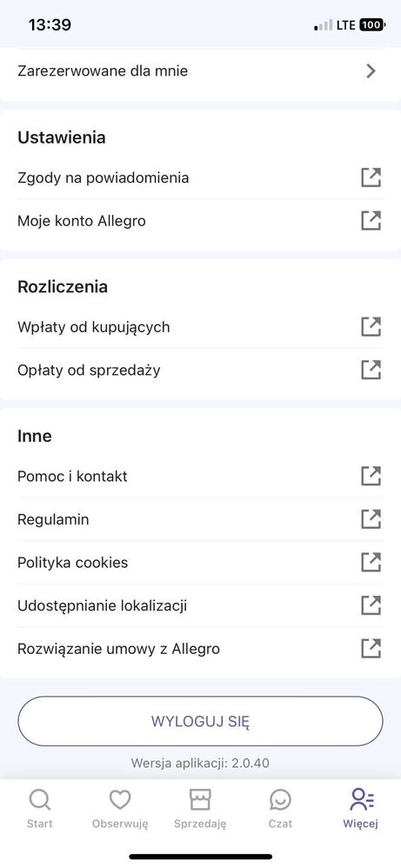Tap the WYLOGUJ SIĘ button
Screen dimensions: 401x868
tap(200, 721)
